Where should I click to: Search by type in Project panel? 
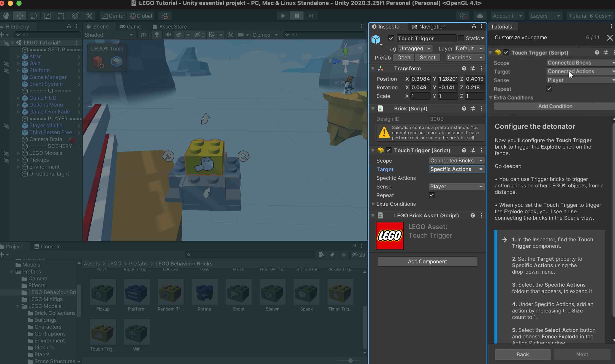pos(321,255)
